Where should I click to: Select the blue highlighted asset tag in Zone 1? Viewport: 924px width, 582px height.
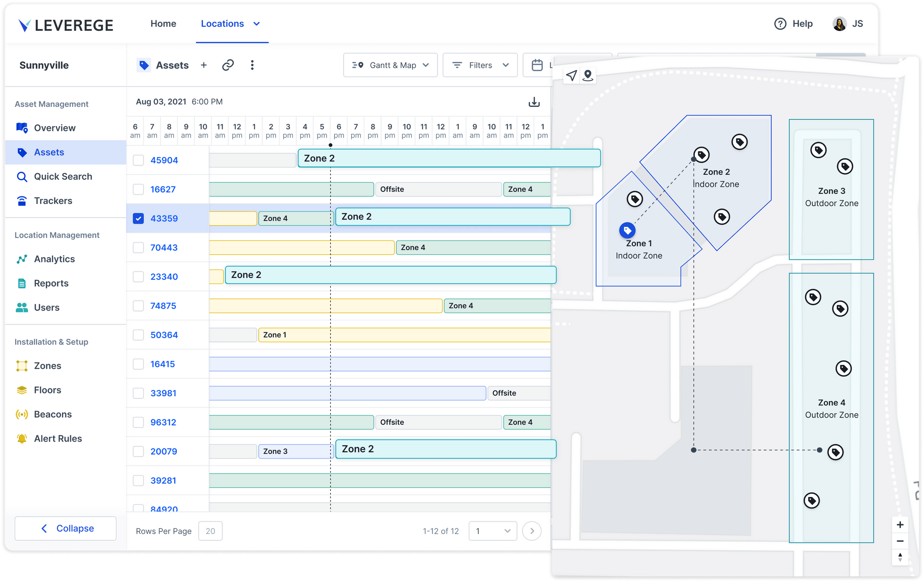pos(627,230)
